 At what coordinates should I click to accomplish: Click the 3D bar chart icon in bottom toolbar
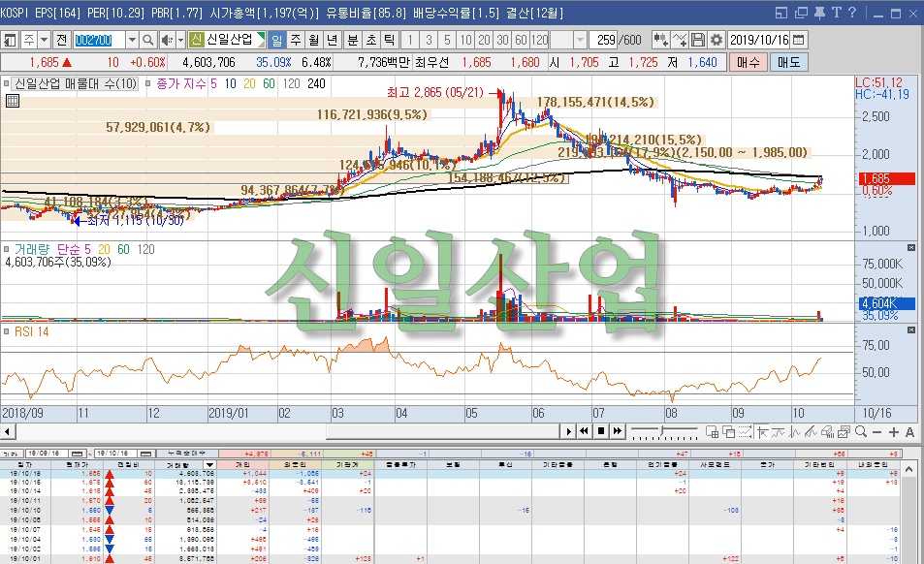click(827, 432)
